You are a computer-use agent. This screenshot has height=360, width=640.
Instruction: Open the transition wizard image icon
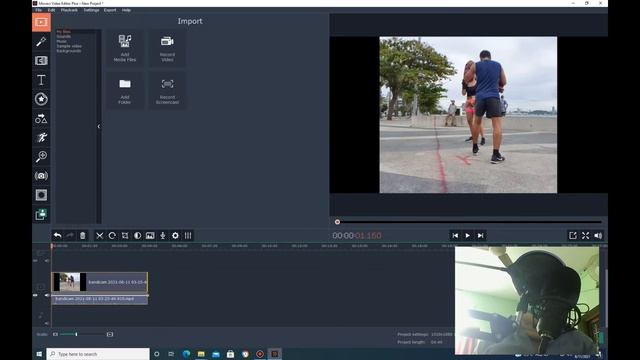tap(150, 236)
